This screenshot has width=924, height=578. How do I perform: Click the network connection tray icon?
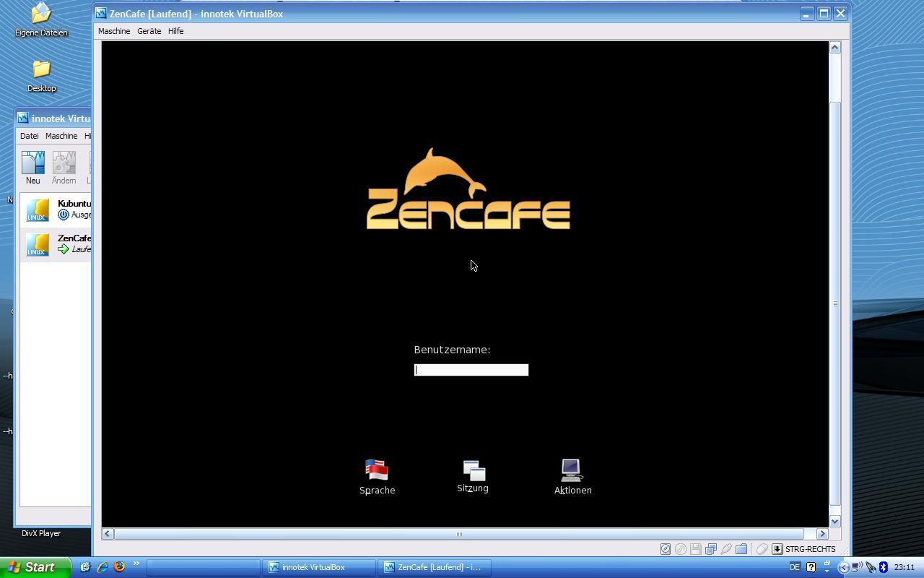tap(857, 567)
